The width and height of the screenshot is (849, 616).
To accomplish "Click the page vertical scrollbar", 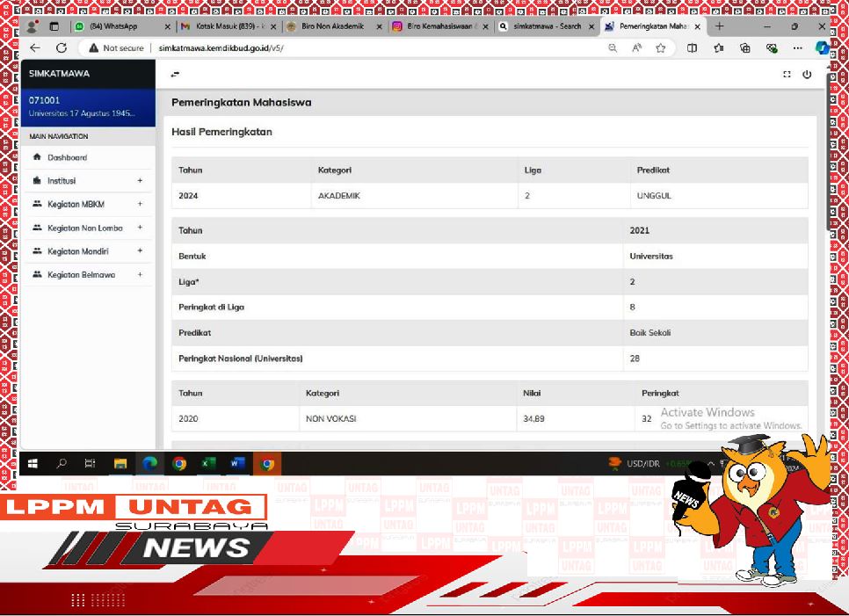I will click(x=827, y=151).
